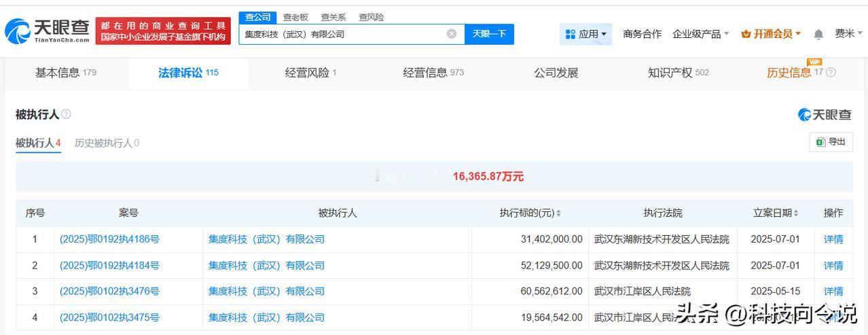Switch to 经营信息 tab
The width and height of the screenshot is (868, 335).
click(x=433, y=73)
